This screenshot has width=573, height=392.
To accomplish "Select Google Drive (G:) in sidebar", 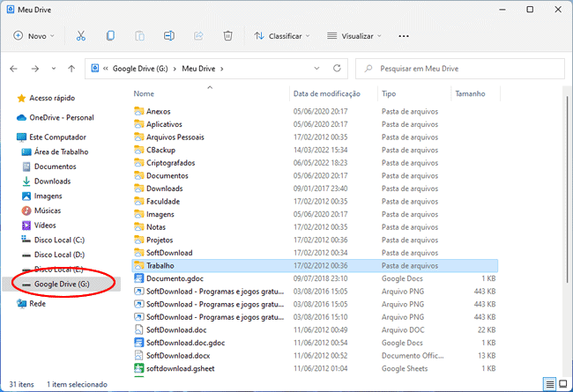I will click(61, 284).
